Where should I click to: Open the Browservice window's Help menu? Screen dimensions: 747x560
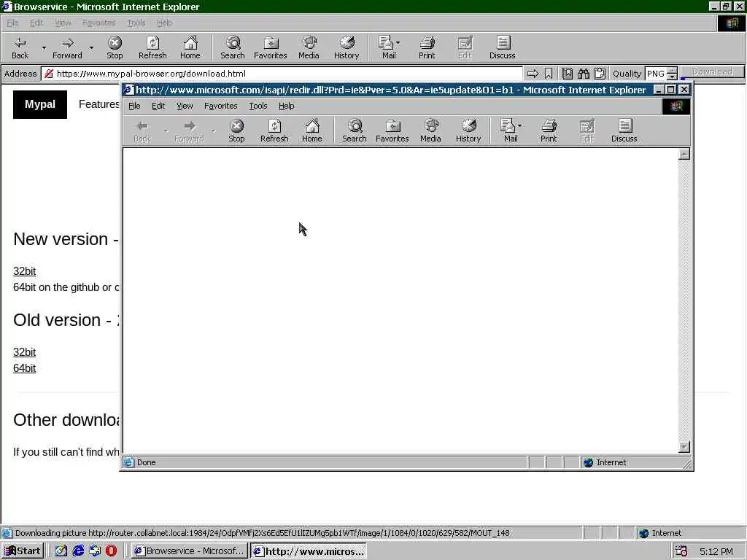[165, 23]
